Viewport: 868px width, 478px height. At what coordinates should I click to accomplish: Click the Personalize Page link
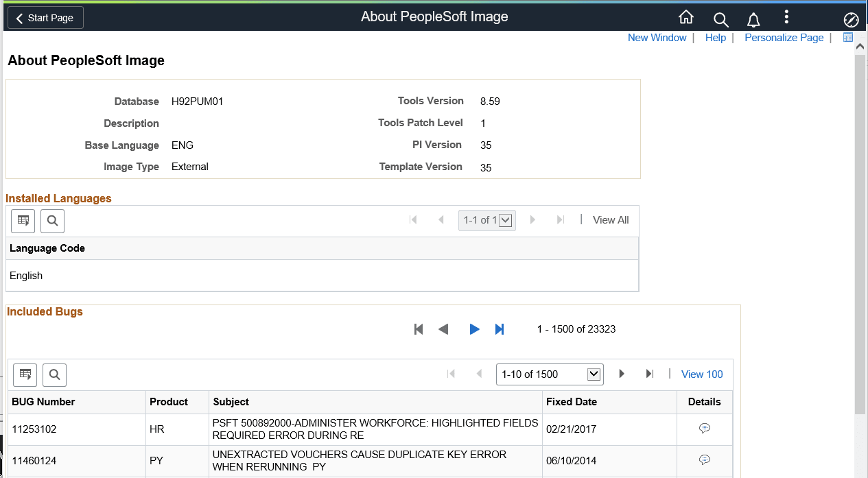(784, 37)
